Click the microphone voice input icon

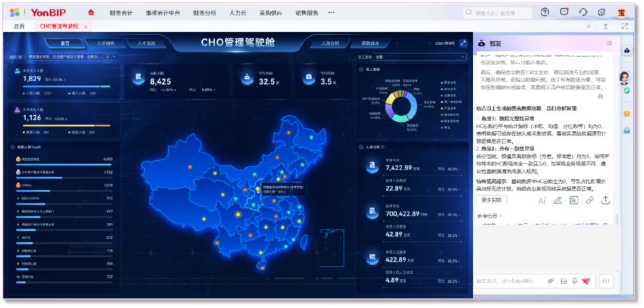point(574,281)
